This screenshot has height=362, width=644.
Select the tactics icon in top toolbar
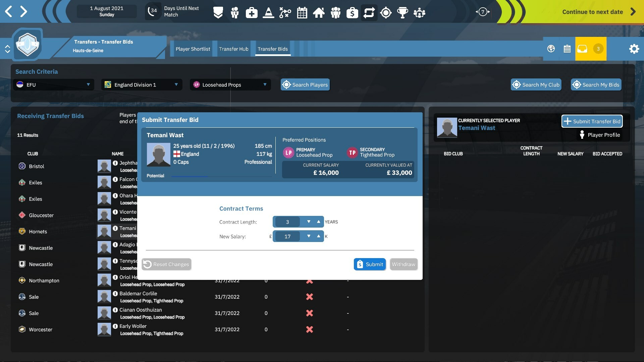click(x=285, y=12)
